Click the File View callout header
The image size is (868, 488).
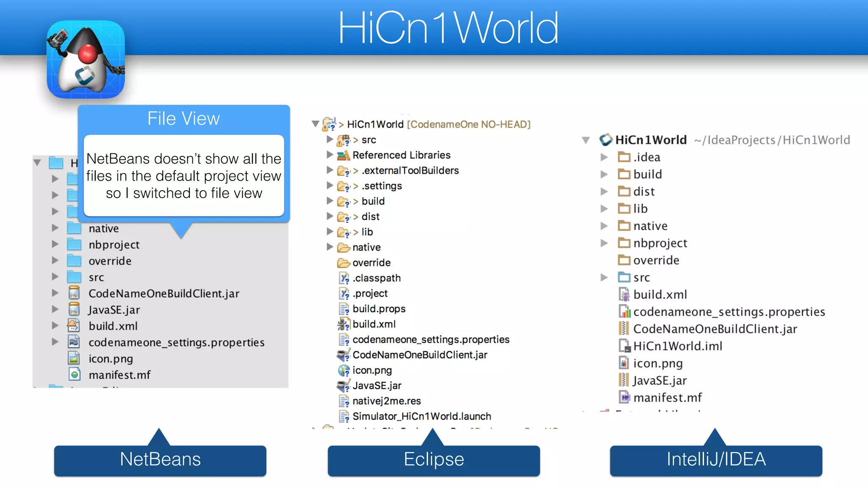coord(184,119)
